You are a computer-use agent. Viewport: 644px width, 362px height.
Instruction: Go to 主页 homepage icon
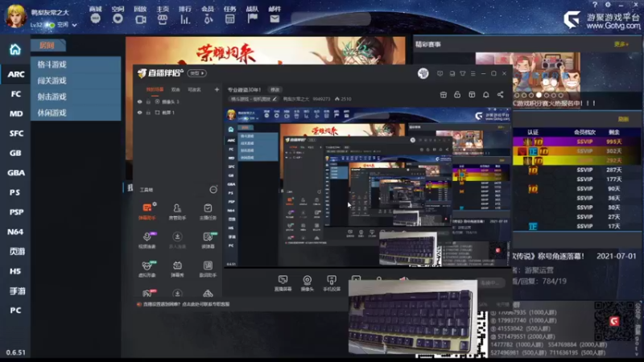tap(163, 19)
